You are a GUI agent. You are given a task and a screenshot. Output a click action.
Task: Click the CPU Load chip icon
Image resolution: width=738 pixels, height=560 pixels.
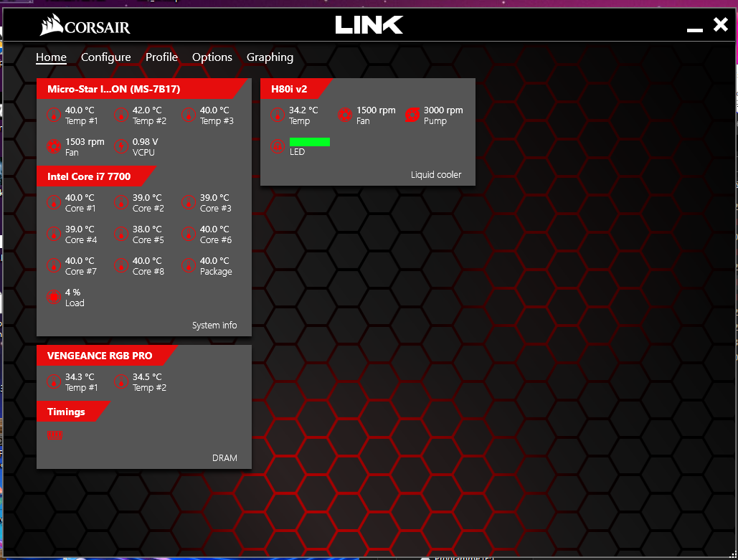point(54,297)
